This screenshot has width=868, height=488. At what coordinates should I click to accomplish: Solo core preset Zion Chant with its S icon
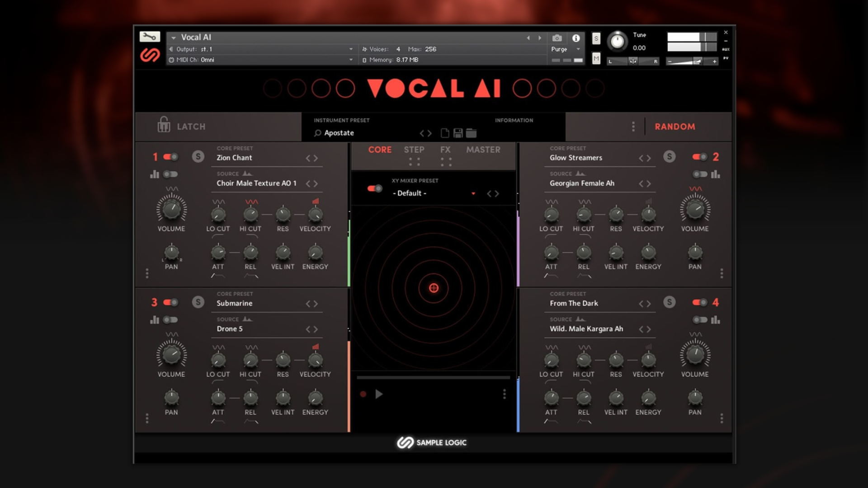coord(198,157)
